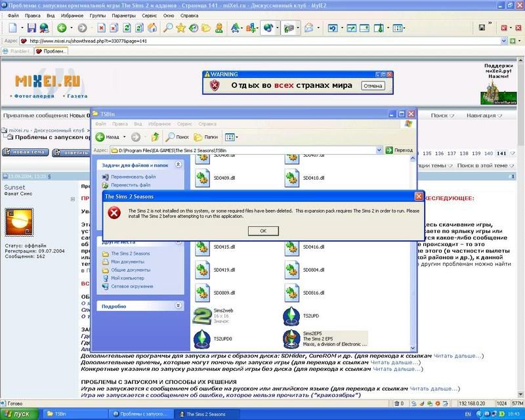
Task: Open the browser Файл menu
Action: coord(13,15)
